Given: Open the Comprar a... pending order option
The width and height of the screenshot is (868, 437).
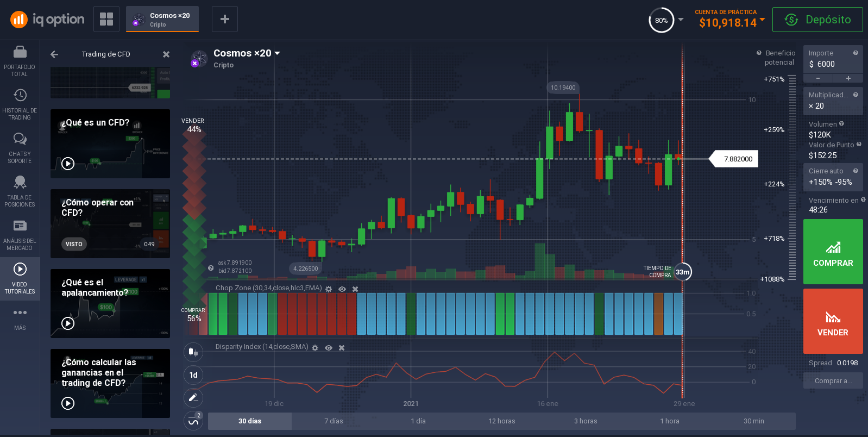Looking at the screenshot, I should [833, 381].
